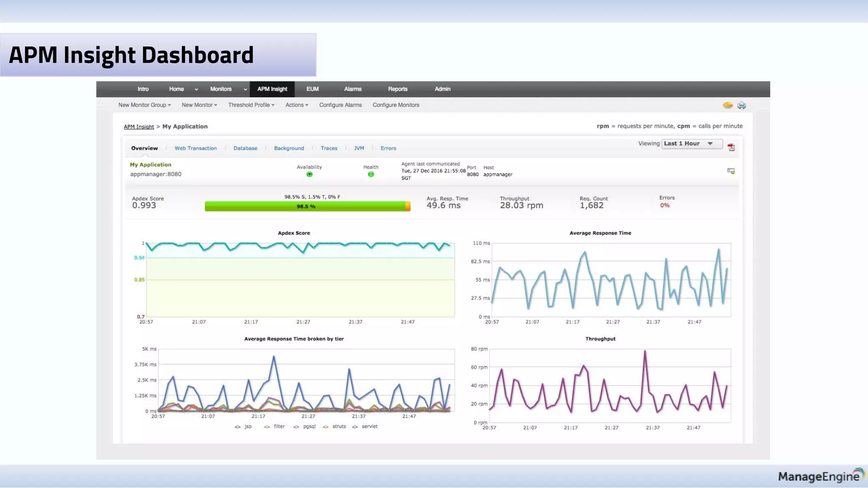Image resolution: width=868 pixels, height=488 pixels.
Task: Follow the APM Insight breadcrumb link
Action: pos(139,127)
